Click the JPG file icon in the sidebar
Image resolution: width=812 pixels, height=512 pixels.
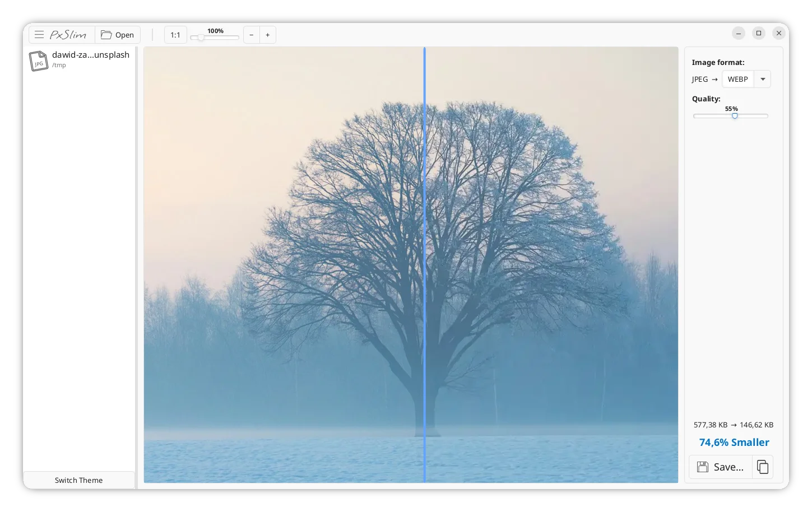[x=38, y=60]
